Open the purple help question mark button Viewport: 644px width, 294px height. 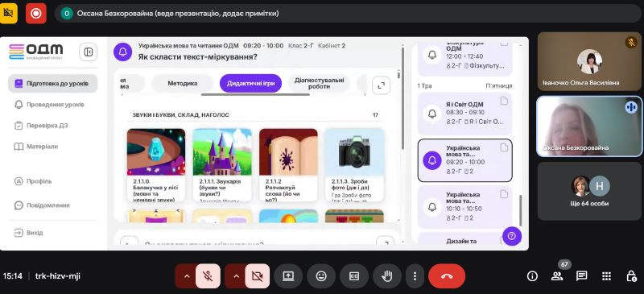[512, 236]
